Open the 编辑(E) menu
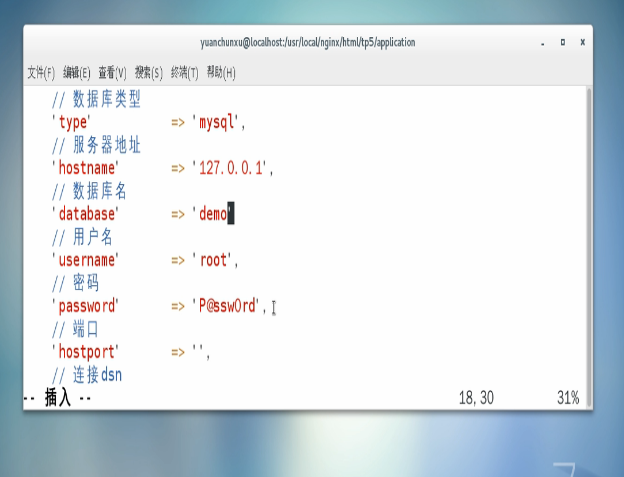Viewport: 624px width, 477px height. (77, 73)
